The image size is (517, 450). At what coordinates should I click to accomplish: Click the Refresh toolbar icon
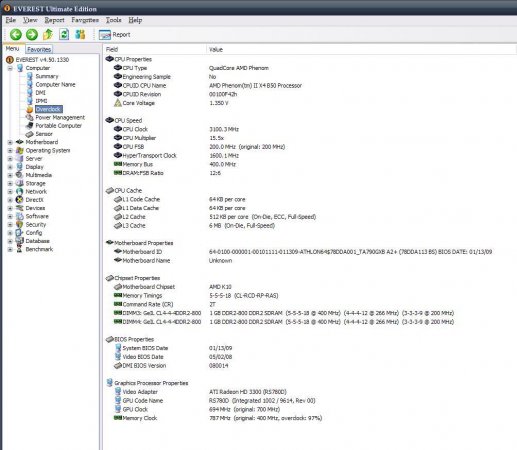click(x=64, y=34)
